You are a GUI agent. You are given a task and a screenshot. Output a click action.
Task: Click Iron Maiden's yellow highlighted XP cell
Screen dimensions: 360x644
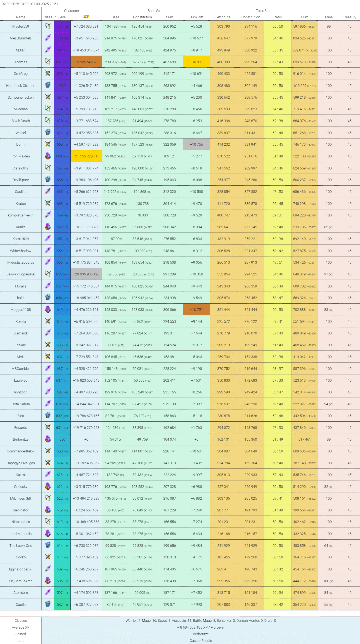coord(86,156)
